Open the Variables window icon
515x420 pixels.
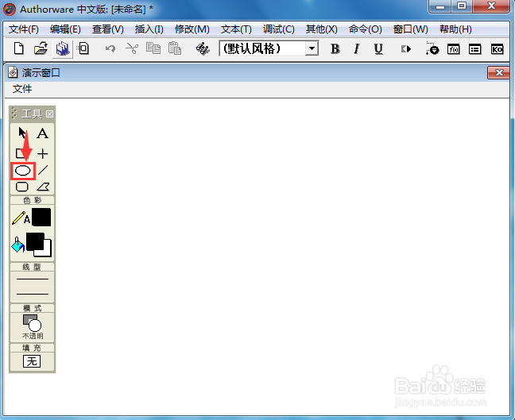click(x=475, y=49)
